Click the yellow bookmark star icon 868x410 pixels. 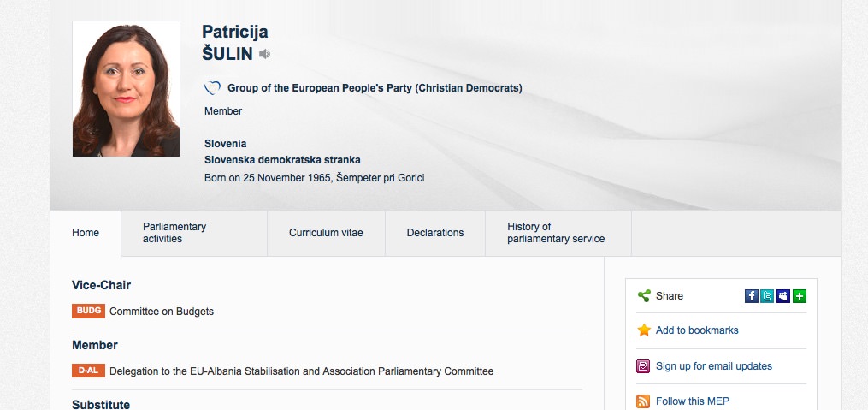pyautogui.click(x=644, y=330)
